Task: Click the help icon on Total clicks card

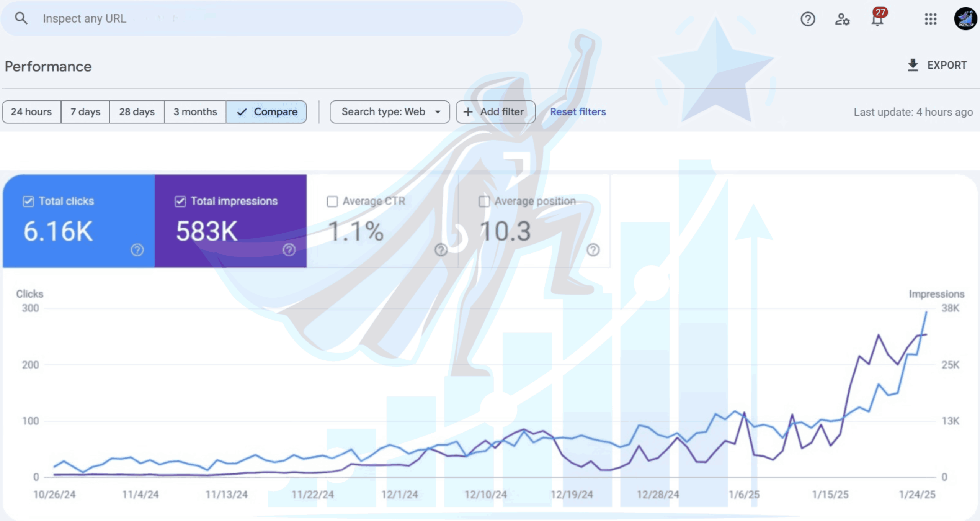Action: 137,250
